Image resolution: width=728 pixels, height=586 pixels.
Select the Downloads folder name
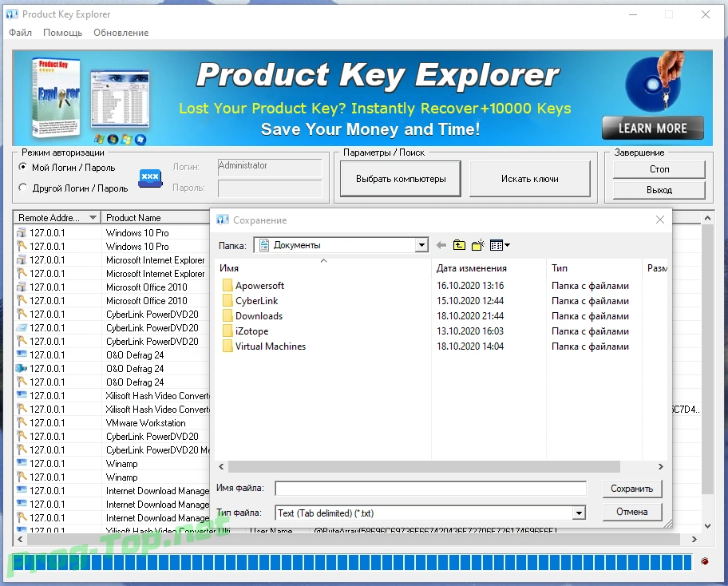click(259, 315)
